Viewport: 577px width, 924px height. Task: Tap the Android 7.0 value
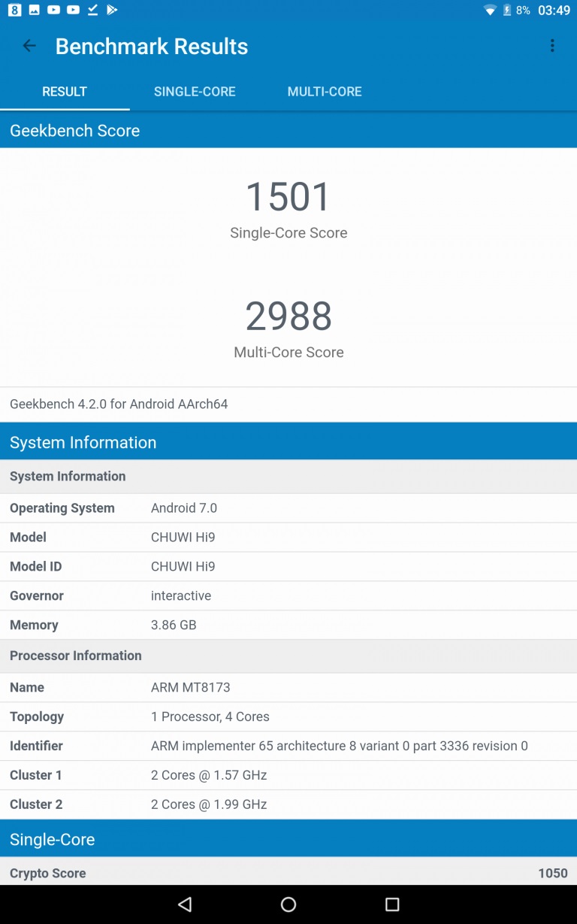[x=184, y=508]
